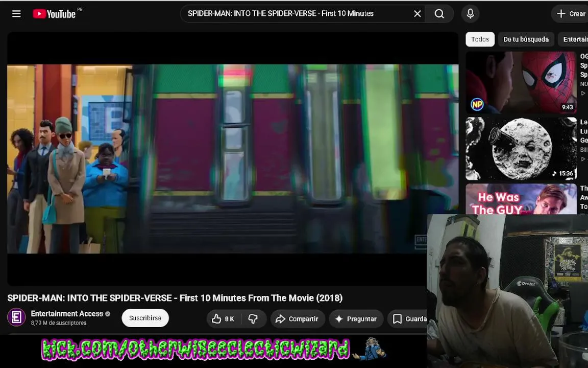The width and height of the screenshot is (588, 368).
Task: Click the magnifier search button
Action: coord(439,14)
